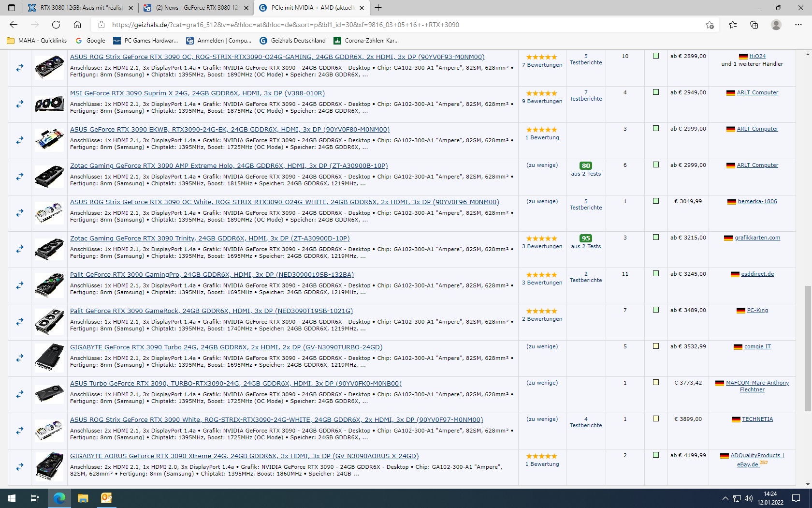This screenshot has width=812, height=508.
Task: Open the browser settings ellipsis menu
Action: click(x=798, y=25)
